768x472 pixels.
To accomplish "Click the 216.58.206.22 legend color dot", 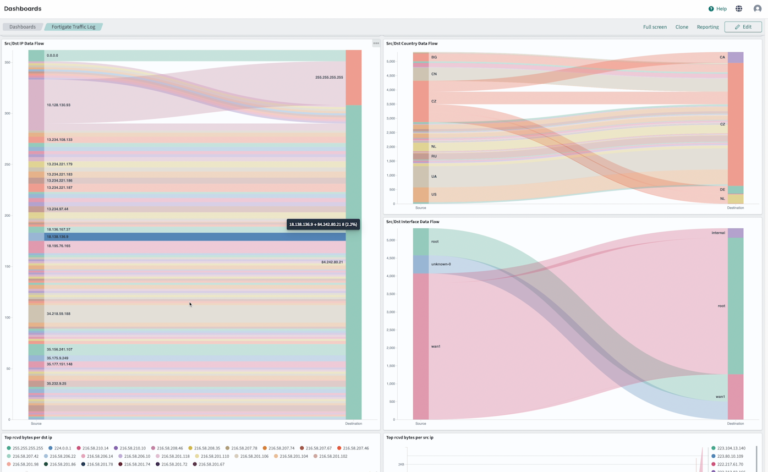I will click(x=46, y=456).
